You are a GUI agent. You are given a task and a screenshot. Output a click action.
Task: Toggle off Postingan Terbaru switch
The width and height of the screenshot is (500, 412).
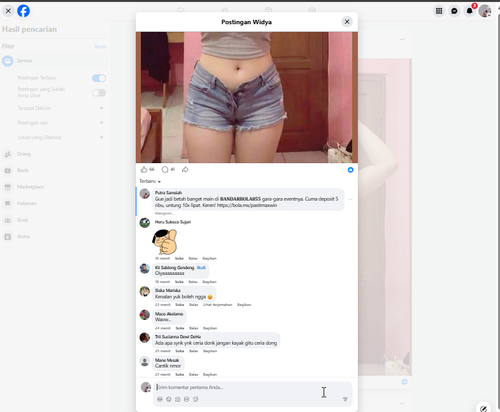(x=99, y=78)
